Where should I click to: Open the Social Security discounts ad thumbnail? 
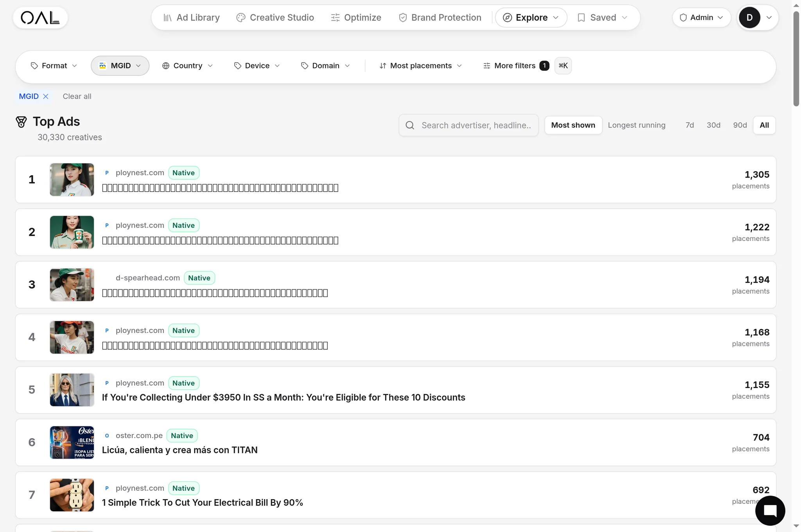pos(72,390)
